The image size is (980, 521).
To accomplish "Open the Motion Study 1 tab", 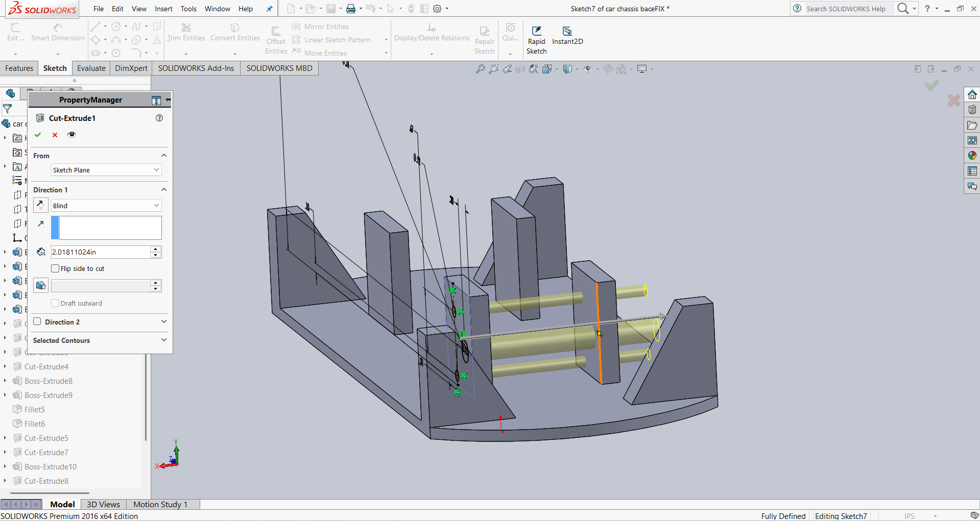I will click(x=160, y=504).
